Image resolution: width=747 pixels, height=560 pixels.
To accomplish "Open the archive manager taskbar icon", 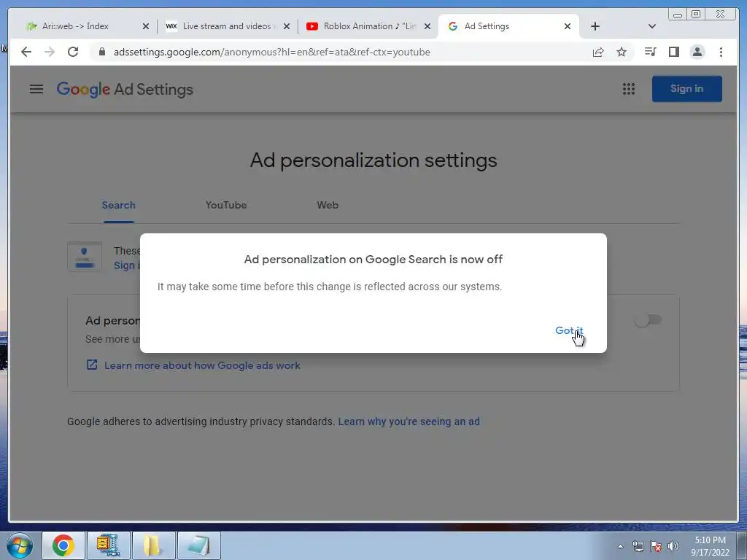I will pos(108,545).
